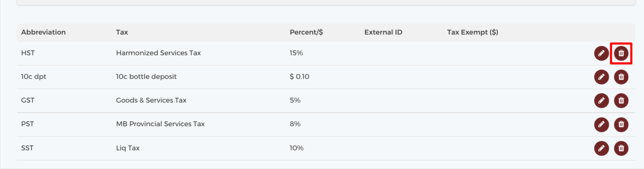Edit the HST tax entry

point(601,53)
